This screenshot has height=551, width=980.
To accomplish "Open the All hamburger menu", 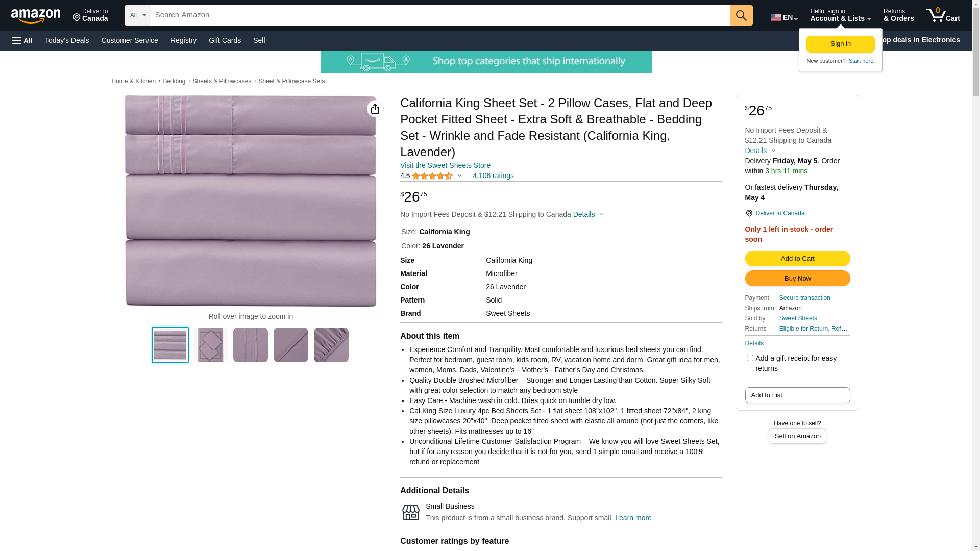I will pyautogui.click(x=22, y=40).
